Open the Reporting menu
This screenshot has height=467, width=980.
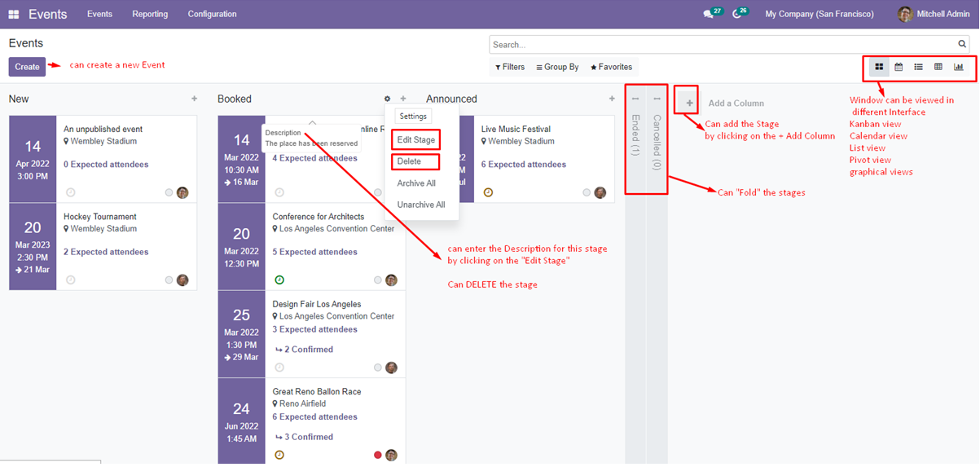coord(150,15)
